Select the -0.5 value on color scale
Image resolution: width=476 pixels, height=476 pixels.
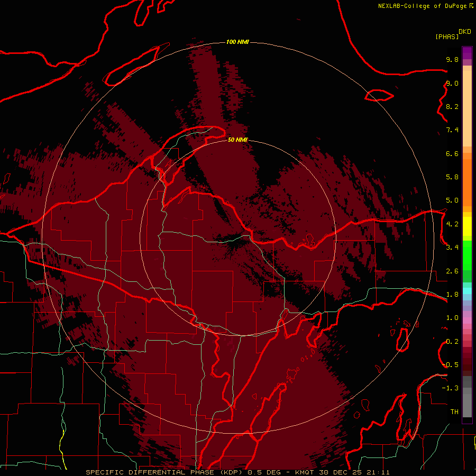[450, 365]
